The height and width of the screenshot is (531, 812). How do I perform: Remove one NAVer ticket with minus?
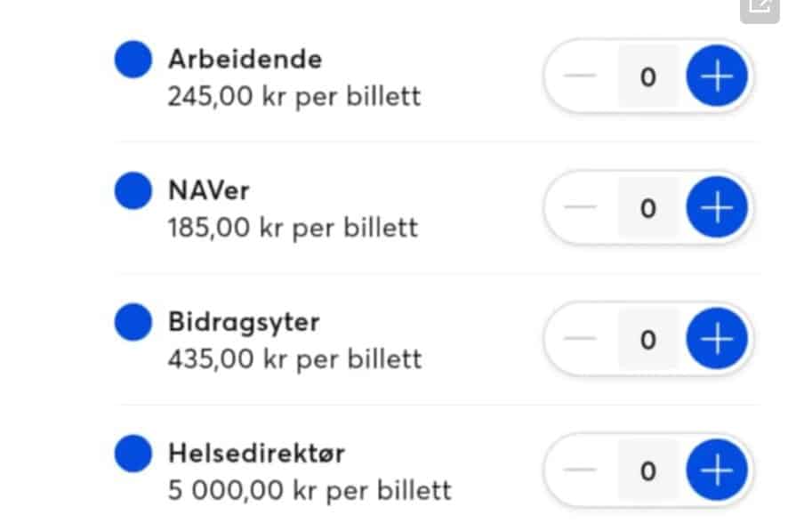[581, 208]
